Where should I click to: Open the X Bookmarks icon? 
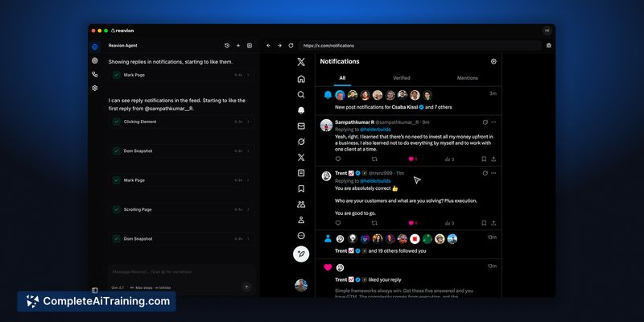[301, 188]
